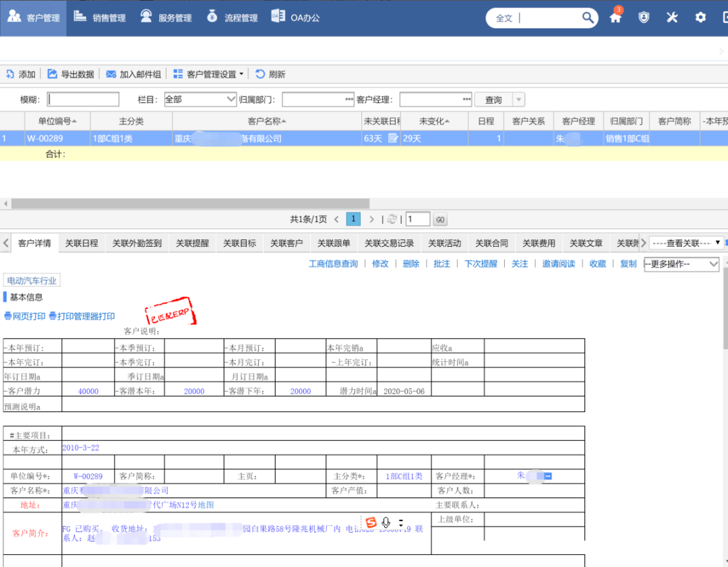The height and width of the screenshot is (567, 728).
Task: Switch to 客户详情 tab
Action: click(x=34, y=243)
